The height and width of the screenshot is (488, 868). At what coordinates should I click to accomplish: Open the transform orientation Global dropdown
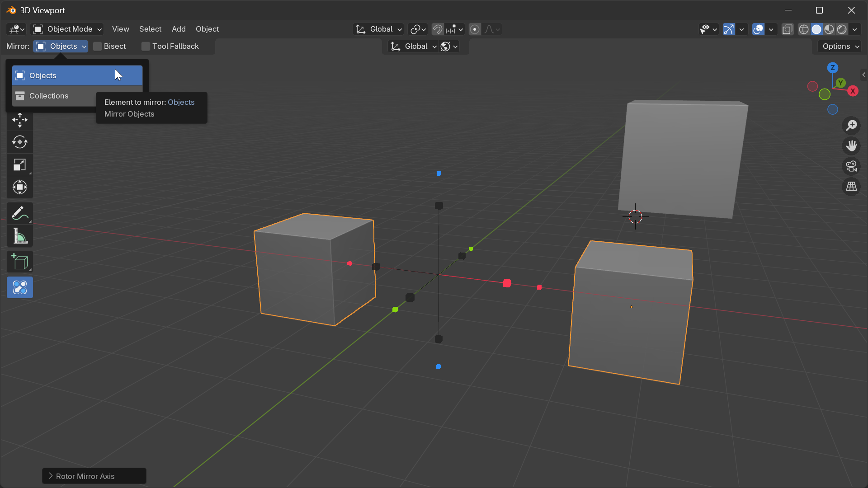pyautogui.click(x=378, y=29)
